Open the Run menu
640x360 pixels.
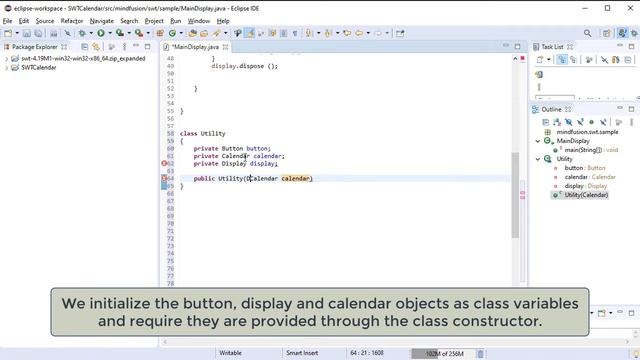176,21
